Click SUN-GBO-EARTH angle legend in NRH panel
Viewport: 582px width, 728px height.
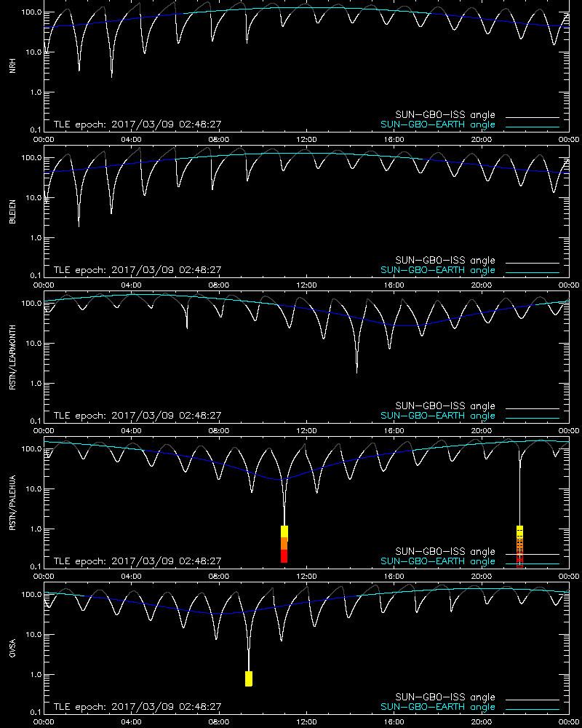coord(438,124)
